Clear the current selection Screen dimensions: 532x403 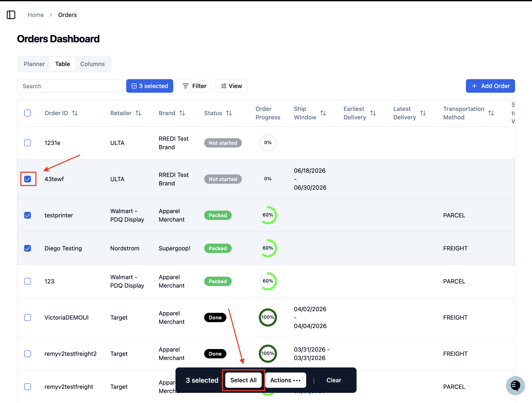coord(334,380)
